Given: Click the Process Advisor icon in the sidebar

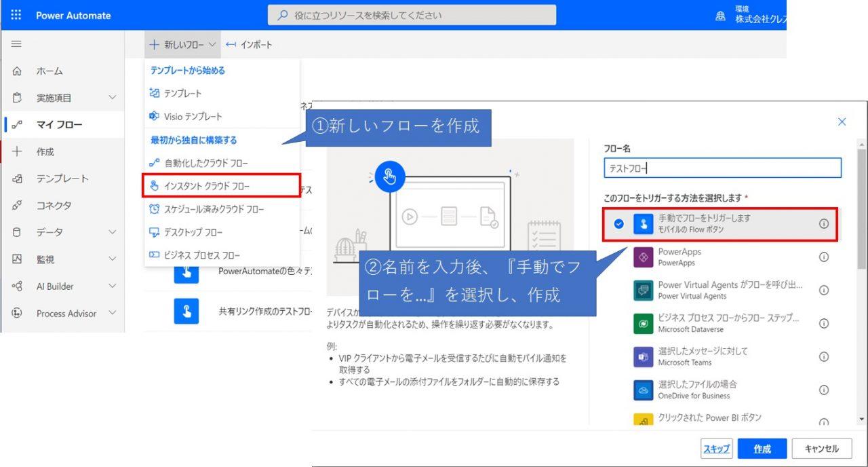Looking at the screenshot, I should (18, 314).
